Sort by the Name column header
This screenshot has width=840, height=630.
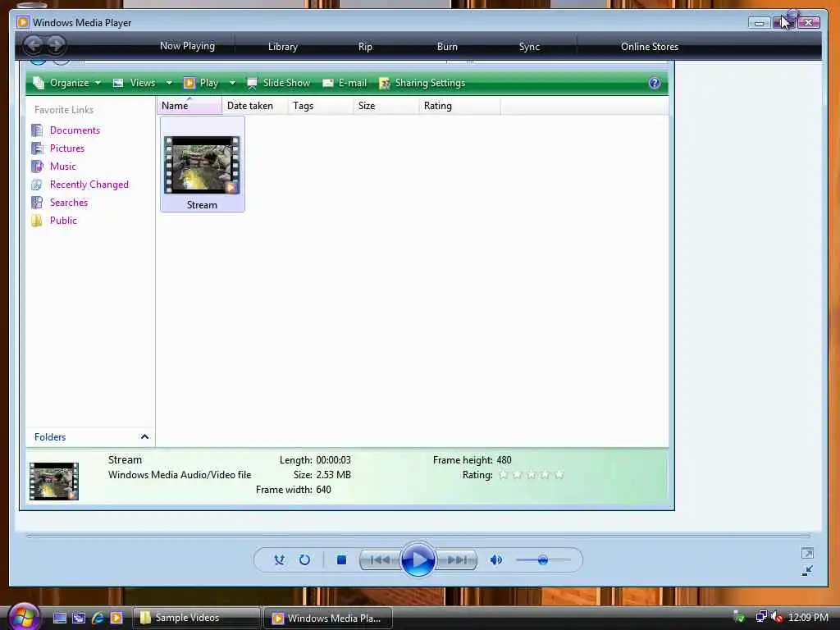pyautogui.click(x=189, y=106)
